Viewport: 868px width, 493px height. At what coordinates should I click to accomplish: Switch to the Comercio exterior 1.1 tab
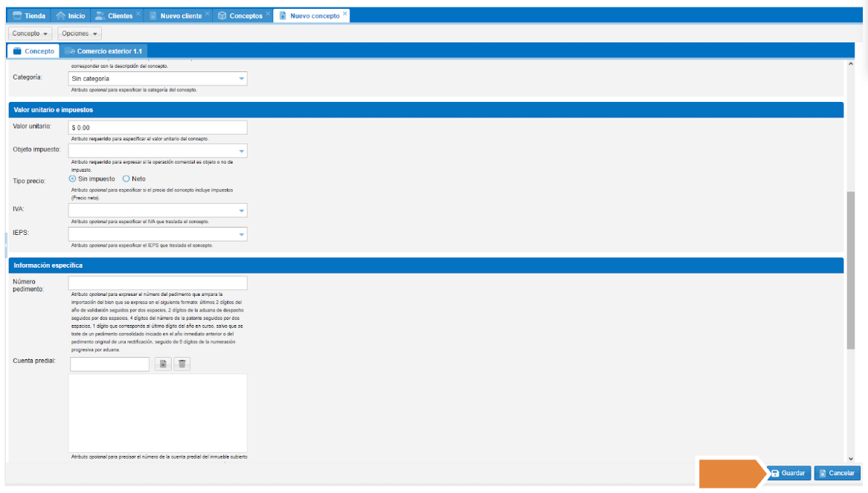click(x=104, y=51)
